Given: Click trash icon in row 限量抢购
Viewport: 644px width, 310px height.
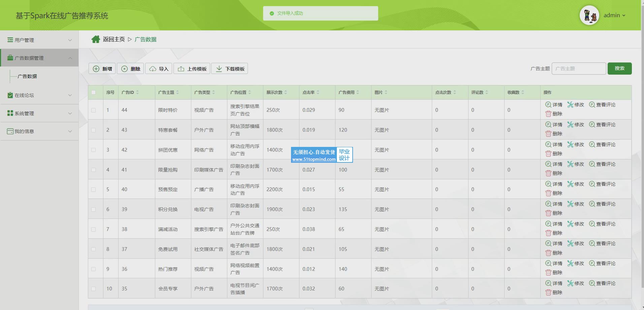Looking at the screenshot, I should point(548,173).
